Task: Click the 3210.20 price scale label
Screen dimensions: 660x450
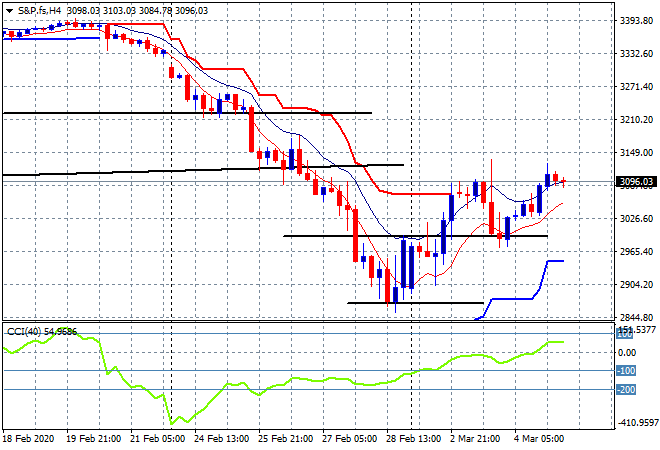Action: [x=636, y=120]
